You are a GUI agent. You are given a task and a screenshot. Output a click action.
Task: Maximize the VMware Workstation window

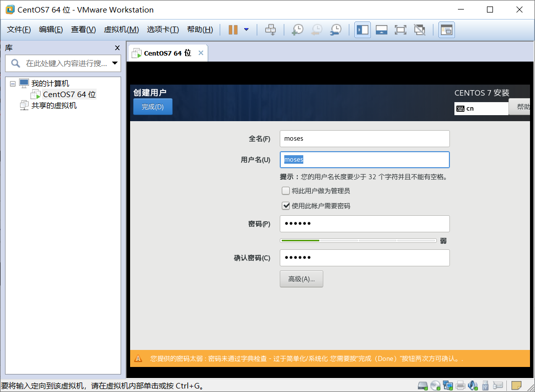tap(490, 10)
